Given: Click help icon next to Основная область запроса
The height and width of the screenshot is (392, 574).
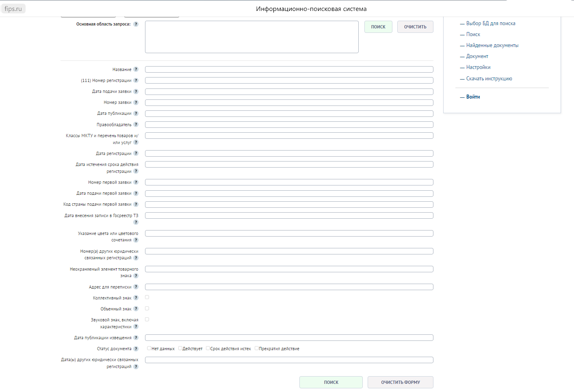Looking at the screenshot, I should point(136,24).
